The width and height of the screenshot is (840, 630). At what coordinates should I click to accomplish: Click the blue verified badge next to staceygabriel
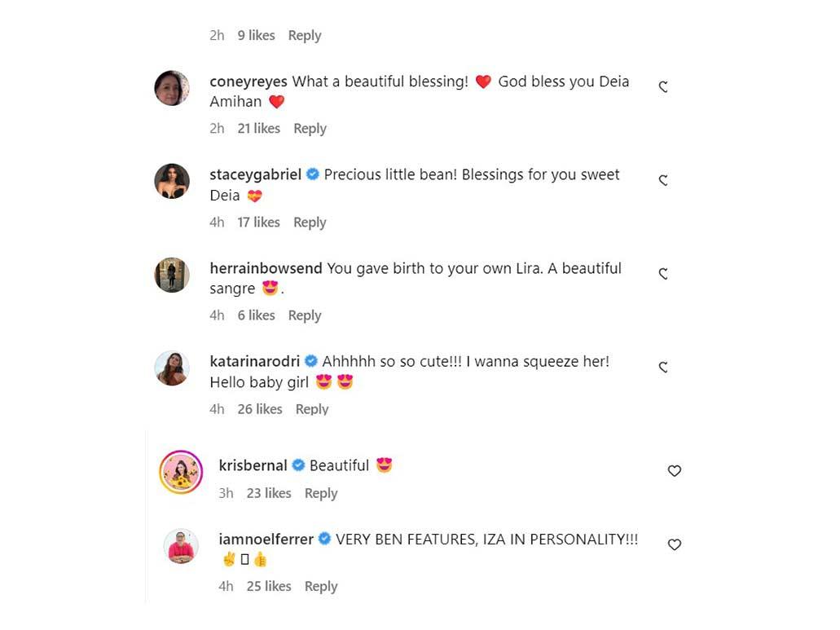pos(312,174)
